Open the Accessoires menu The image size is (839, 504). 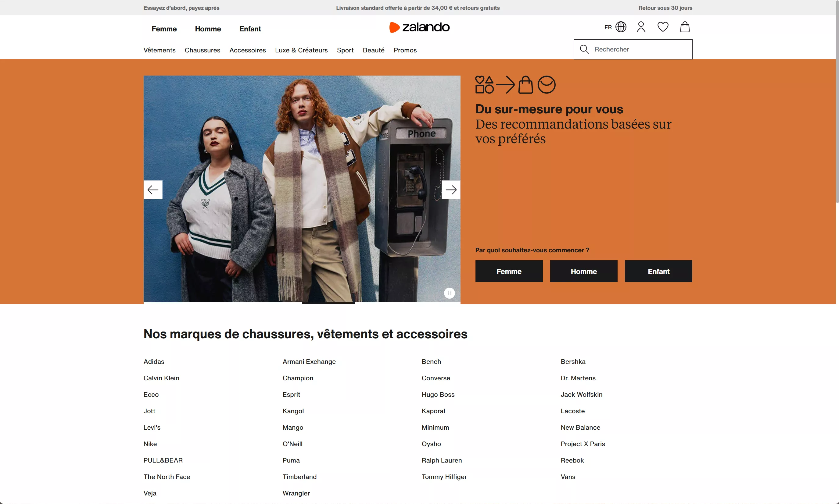click(248, 50)
